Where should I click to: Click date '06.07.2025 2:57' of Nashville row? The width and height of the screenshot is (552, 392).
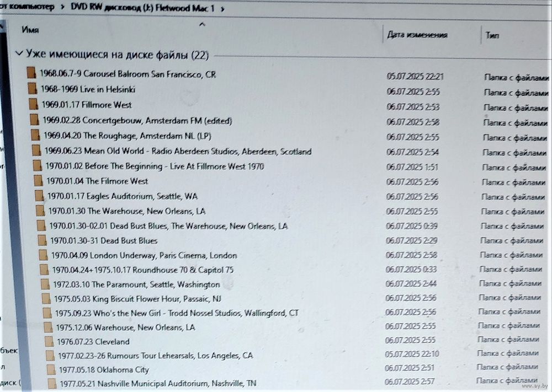410,382
